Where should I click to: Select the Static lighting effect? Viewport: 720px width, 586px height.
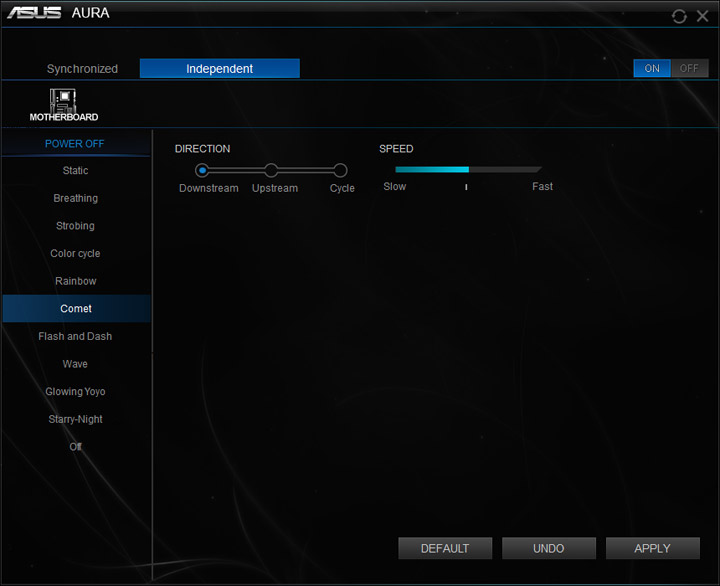coord(75,170)
